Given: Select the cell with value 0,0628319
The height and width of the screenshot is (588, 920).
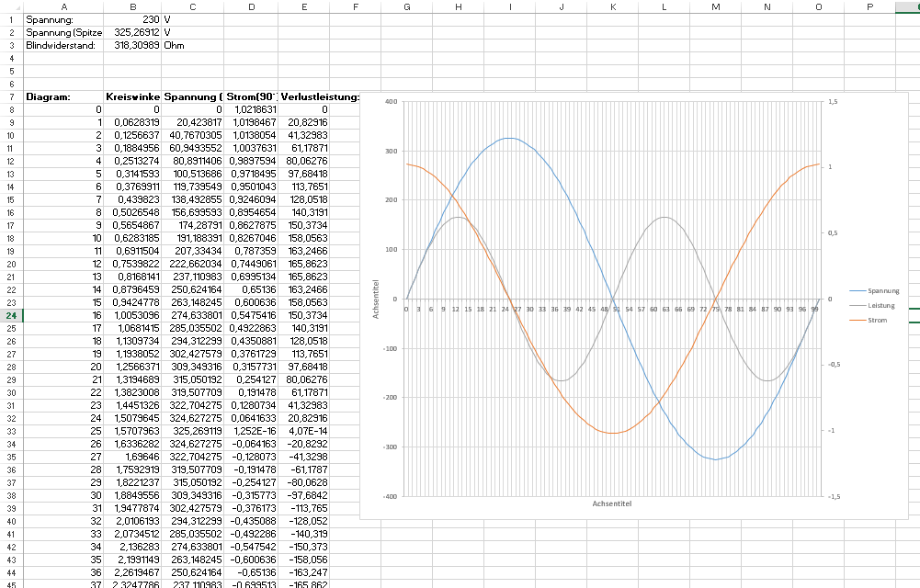Looking at the screenshot, I should tap(133, 122).
